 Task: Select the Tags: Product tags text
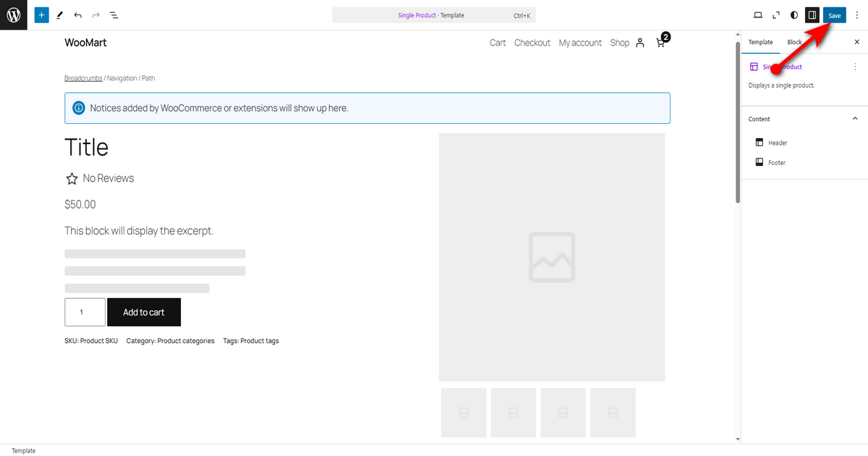251,341
